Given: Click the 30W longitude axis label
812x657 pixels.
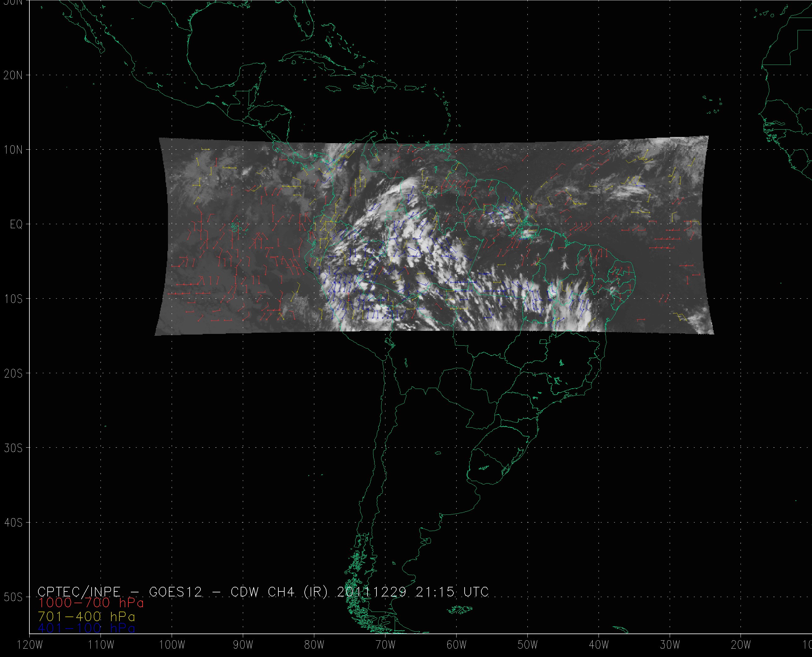Looking at the screenshot, I should point(670,645).
